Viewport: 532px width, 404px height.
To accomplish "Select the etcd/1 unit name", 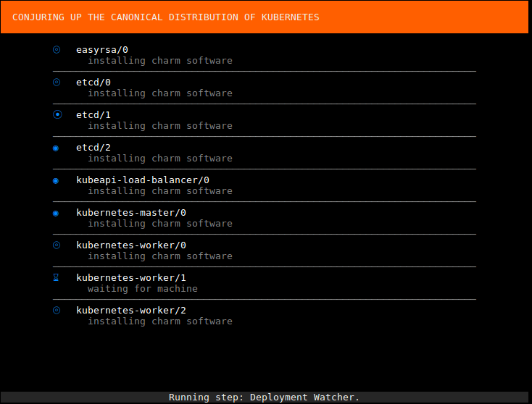I will click(x=93, y=115).
